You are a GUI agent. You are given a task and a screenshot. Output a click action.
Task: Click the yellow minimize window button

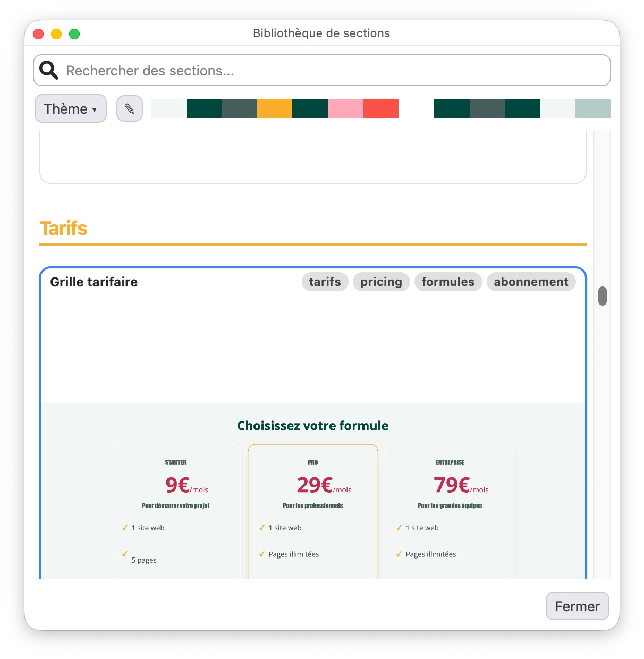pos(56,34)
